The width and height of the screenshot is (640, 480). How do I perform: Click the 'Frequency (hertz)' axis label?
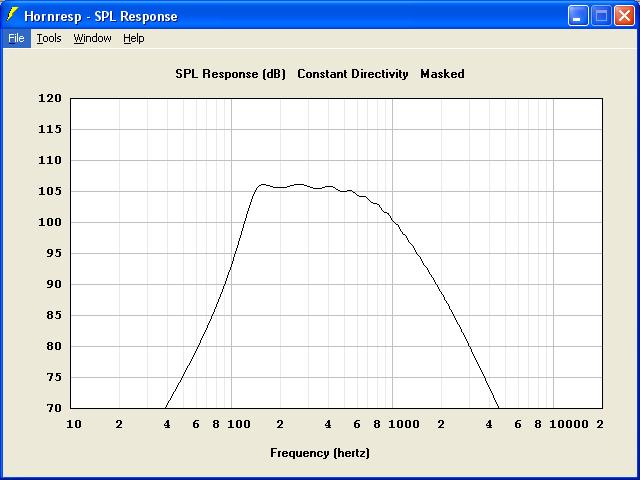(x=320, y=453)
